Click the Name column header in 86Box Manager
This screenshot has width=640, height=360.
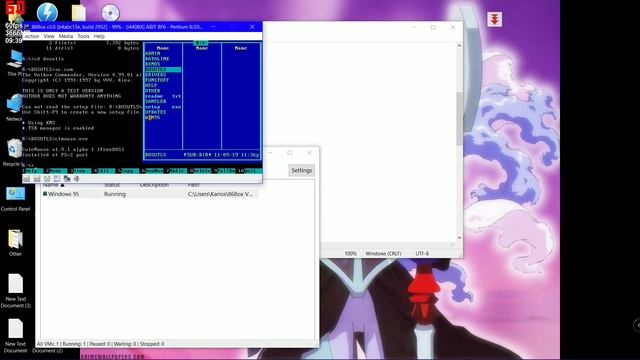pyautogui.click(x=53, y=185)
